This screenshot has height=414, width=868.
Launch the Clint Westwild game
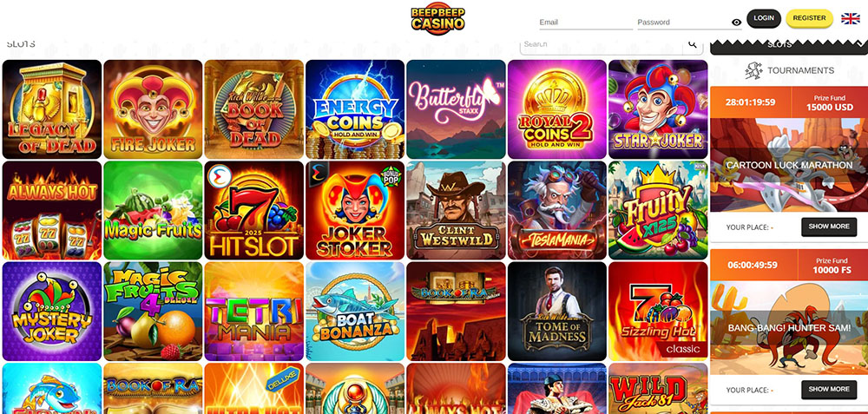457,210
